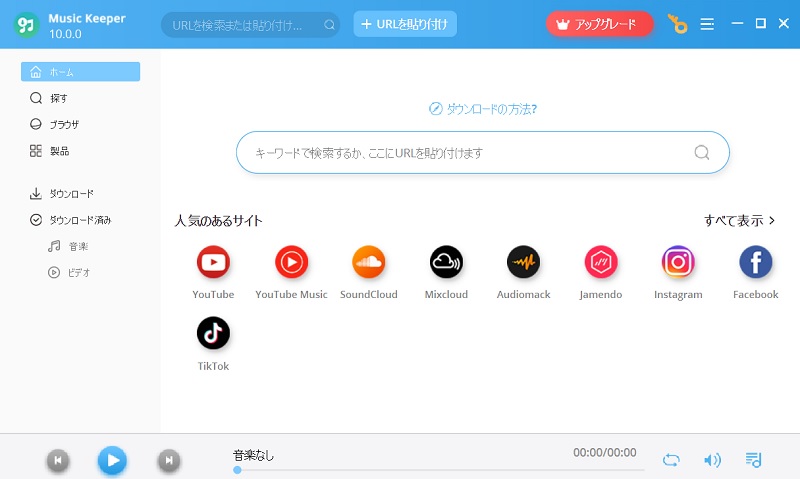Mute the volume speaker icon
This screenshot has height=479, width=800.
pyautogui.click(x=712, y=460)
